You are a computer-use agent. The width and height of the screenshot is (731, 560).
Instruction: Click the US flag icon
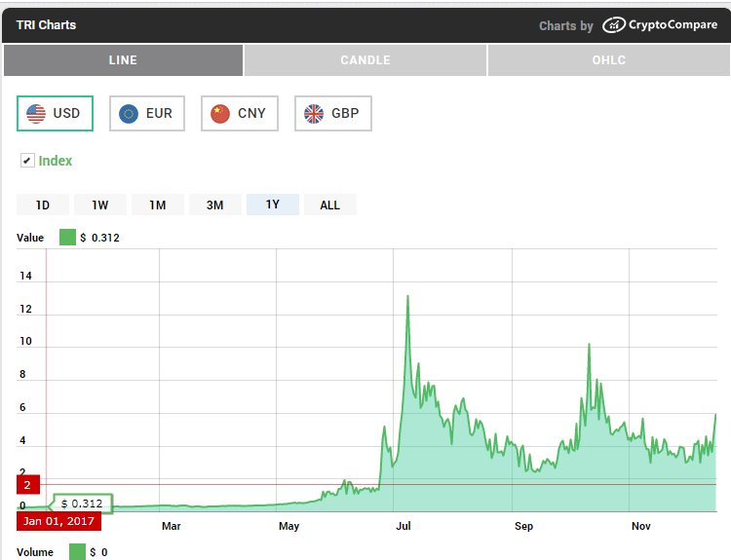[36, 114]
